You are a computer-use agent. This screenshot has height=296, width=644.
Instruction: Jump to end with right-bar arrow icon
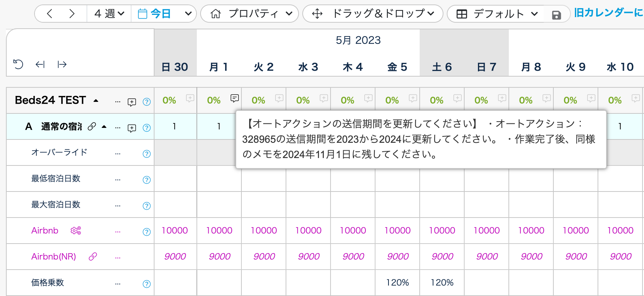pyautogui.click(x=62, y=64)
